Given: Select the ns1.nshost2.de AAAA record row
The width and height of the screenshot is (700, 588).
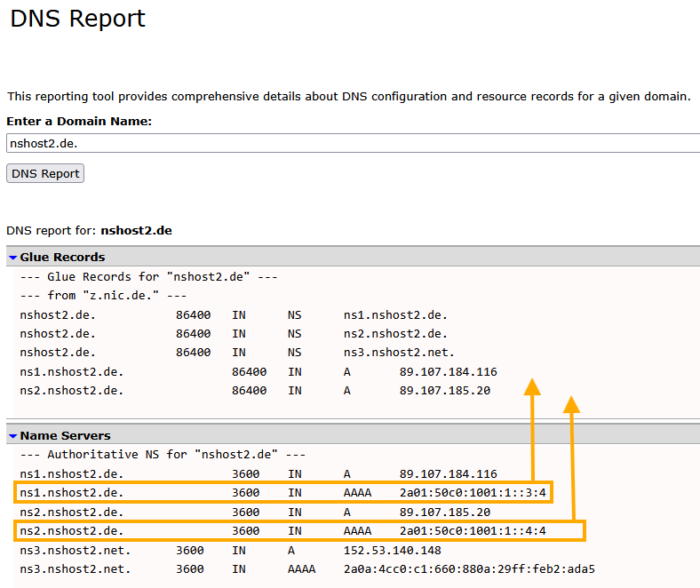Looking at the screenshot, I should [x=283, y=492].
